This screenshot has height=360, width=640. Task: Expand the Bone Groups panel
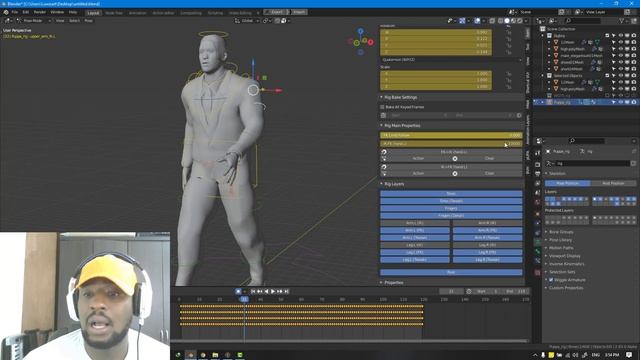(560, 232)
